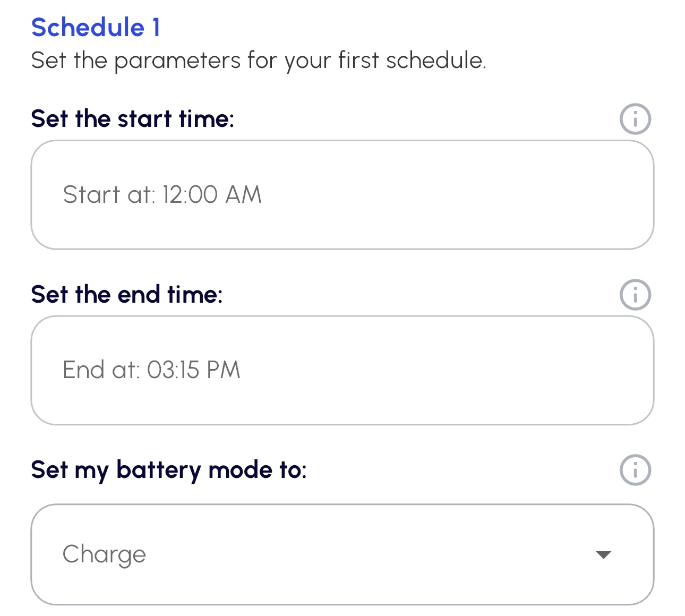Viewport: 685px width, 616px height.
Task: Click the 'Charge' text in the mode selector
Action: 104,554
